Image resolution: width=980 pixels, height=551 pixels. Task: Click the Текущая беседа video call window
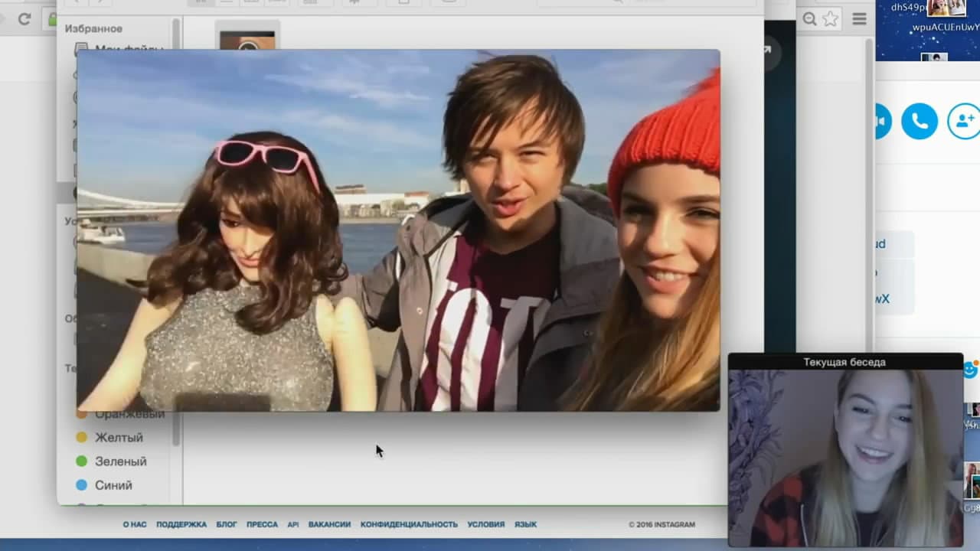[845, 457]
